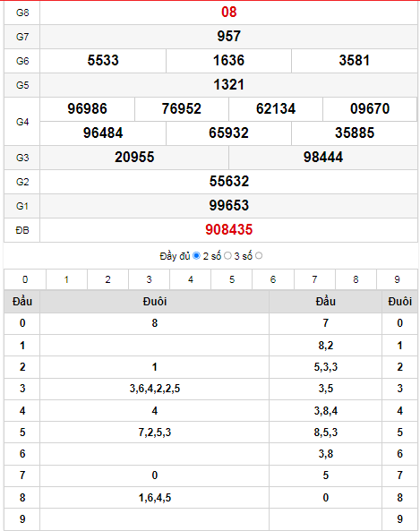The image size is (420, 531).
Task: Filter by digit 9 in number row
Action: 397,279
